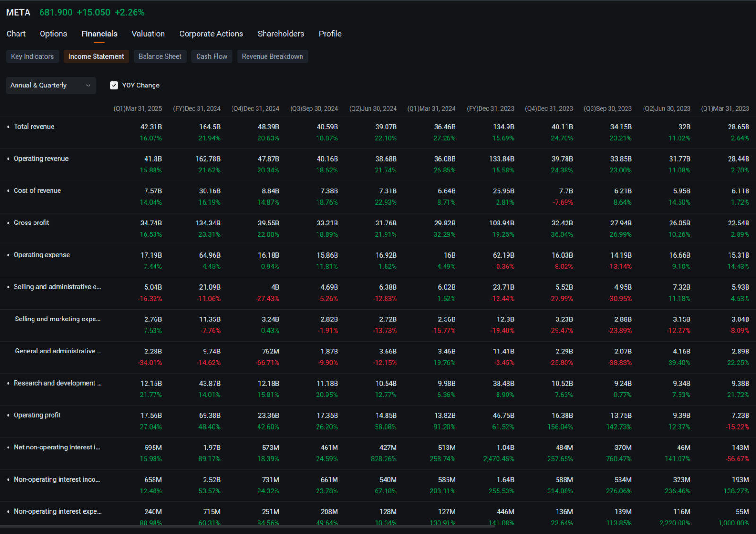Screen dimensions: 756x534
Task: Click Total revenue value 42.31B
Action: pos(151,127)
